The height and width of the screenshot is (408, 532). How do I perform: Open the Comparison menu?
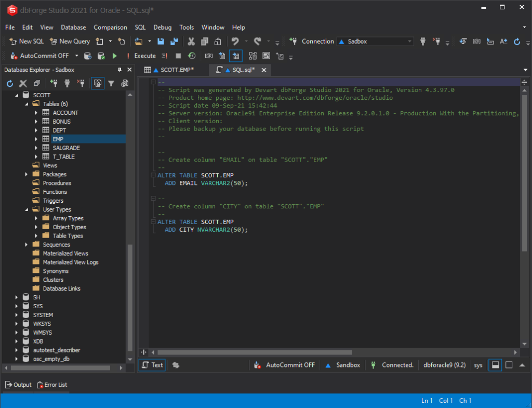[x=110, y=27]
